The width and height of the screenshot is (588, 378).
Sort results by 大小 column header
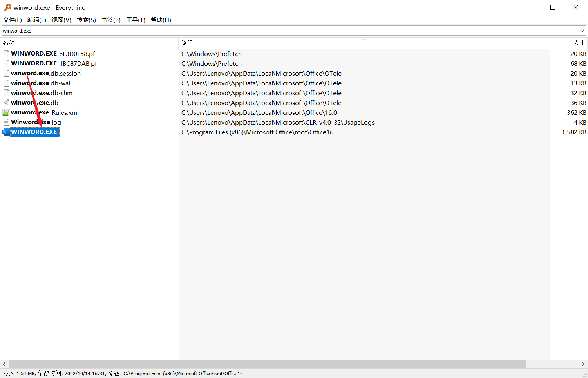click(568, 43)
